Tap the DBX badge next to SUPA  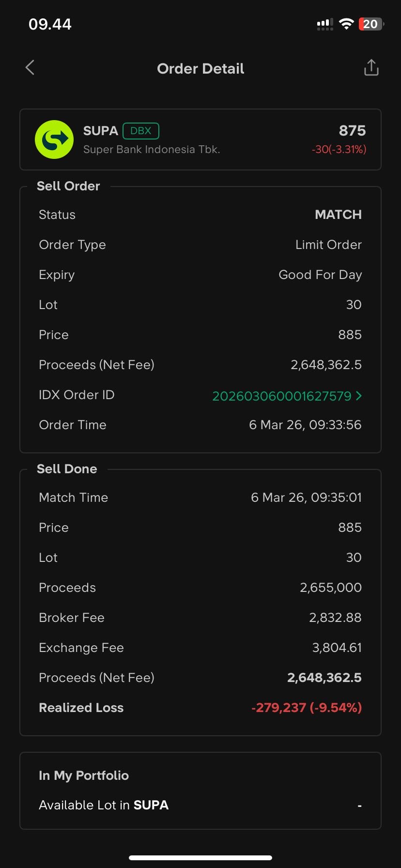pyautogui.click(x=141, y=131)
